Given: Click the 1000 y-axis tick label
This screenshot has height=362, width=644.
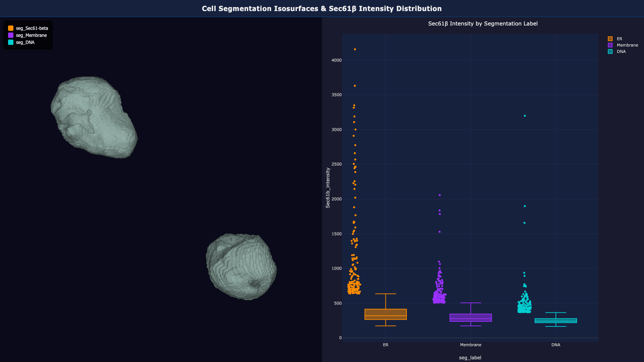Looking at the screenshot, I should coord(336,268).
